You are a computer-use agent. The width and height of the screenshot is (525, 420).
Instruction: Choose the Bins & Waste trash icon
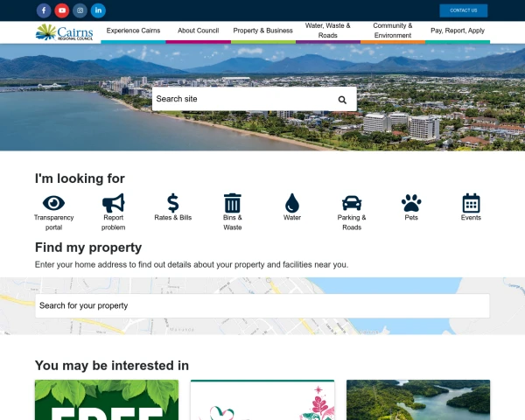point(233,203)
